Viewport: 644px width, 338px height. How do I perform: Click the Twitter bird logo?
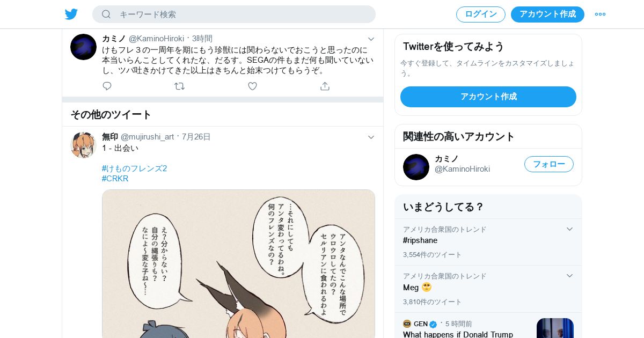pos(71,14)
